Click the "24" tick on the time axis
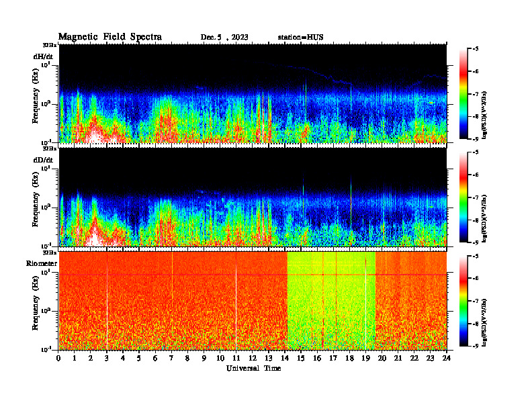Image resolution: width=532 pixels, height=411 pixels. [447, 358]
